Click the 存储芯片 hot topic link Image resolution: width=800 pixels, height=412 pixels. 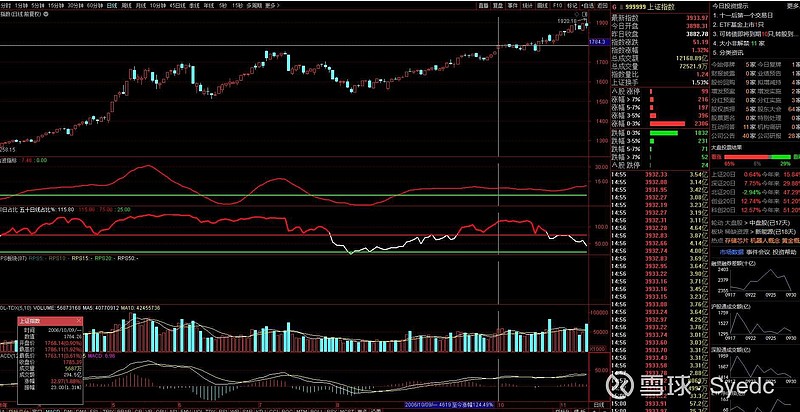(736, 240)
